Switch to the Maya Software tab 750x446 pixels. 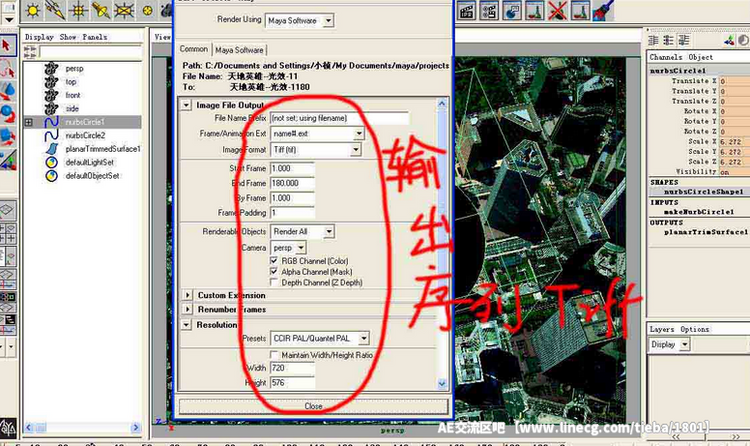(x=239, y=50)
